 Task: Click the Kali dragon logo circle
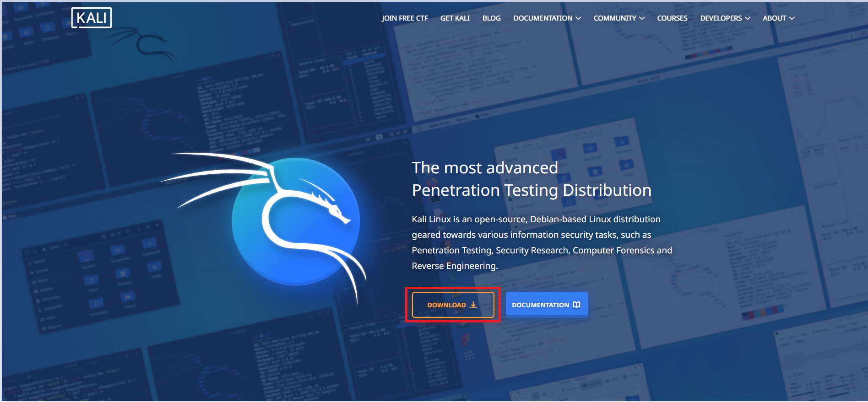pyautogui.click(x=296, y=222)
